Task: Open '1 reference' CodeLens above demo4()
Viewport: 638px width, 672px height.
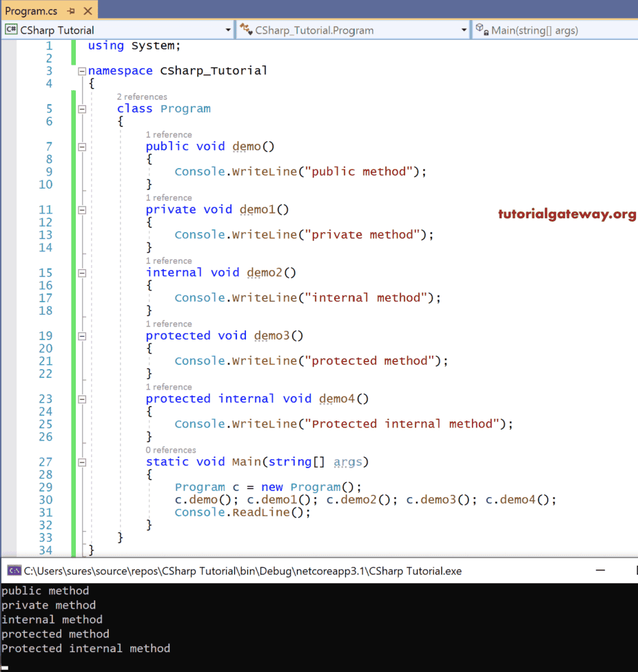Action: click(169, 386)
